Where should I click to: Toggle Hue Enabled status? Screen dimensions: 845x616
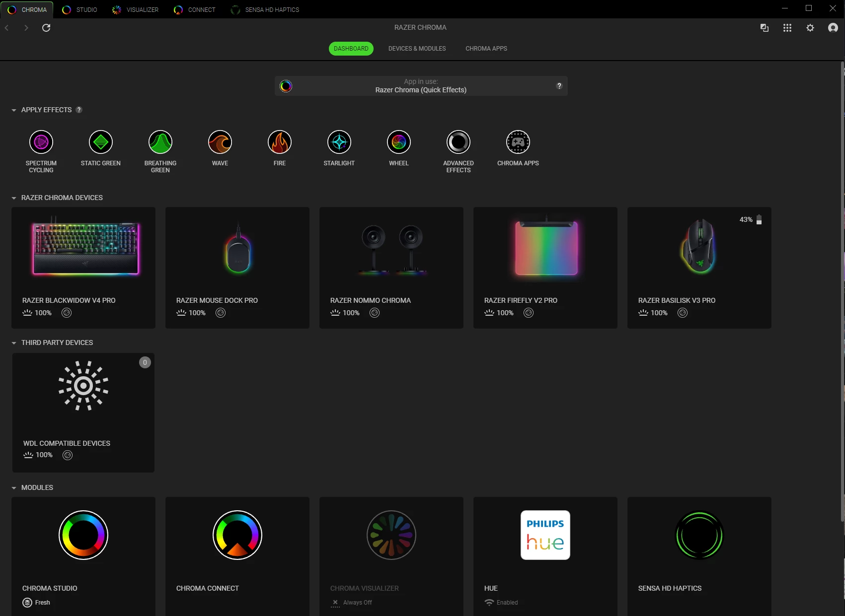501,603
